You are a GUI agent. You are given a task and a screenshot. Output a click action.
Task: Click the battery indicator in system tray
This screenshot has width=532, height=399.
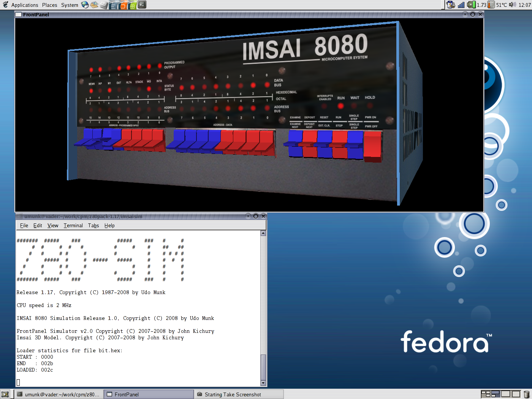tap(450, 5)
